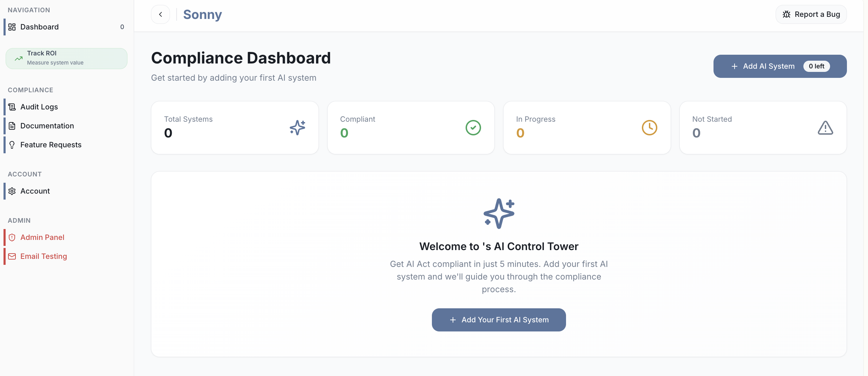Viewport: 868px width, 376px height.
Task: Open Documentation from the sidebar
Action: [x=47, y=126]
